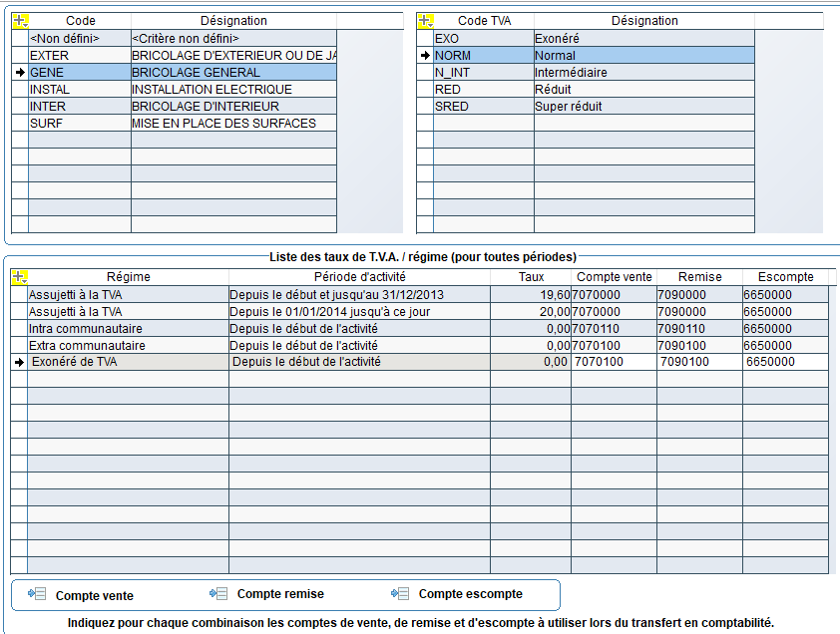Click the icon beside Compte vente
This screenshot has height=634, width=840.
click(x=37, y=594)
